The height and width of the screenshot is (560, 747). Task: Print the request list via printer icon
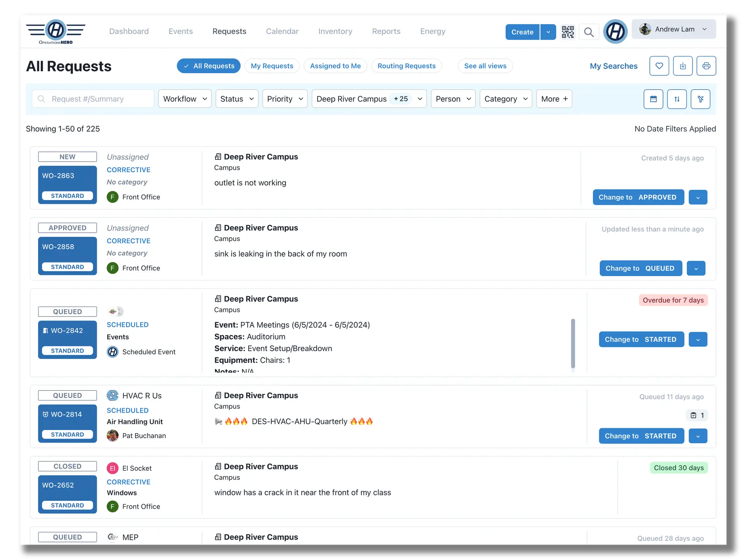(706, 66)
